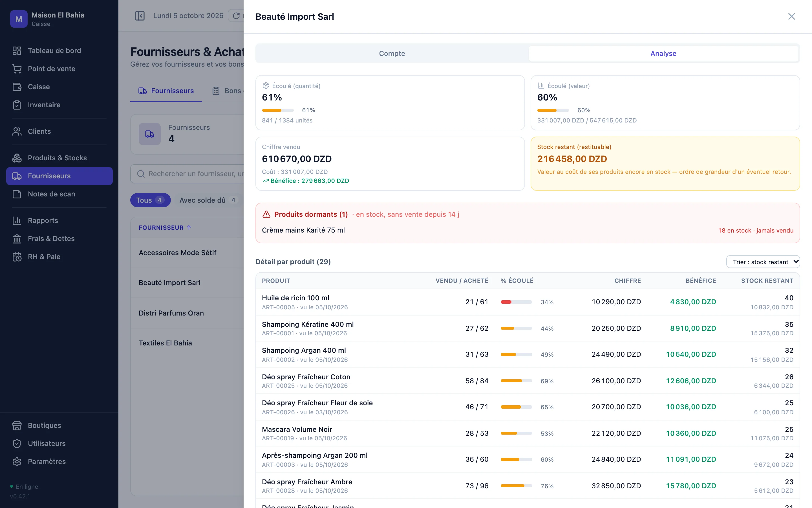Sort by FOURNISSEUR column header

(x=165, y=228)
